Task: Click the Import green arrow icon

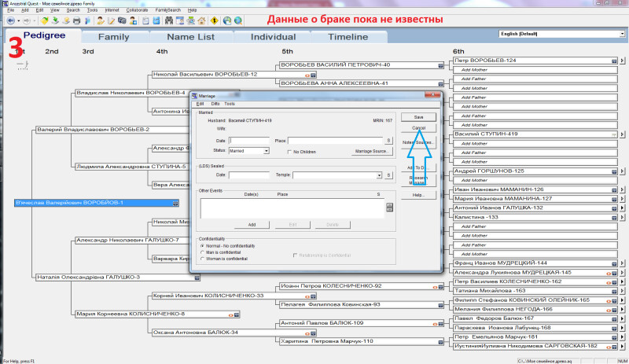Action: (55, 20)
